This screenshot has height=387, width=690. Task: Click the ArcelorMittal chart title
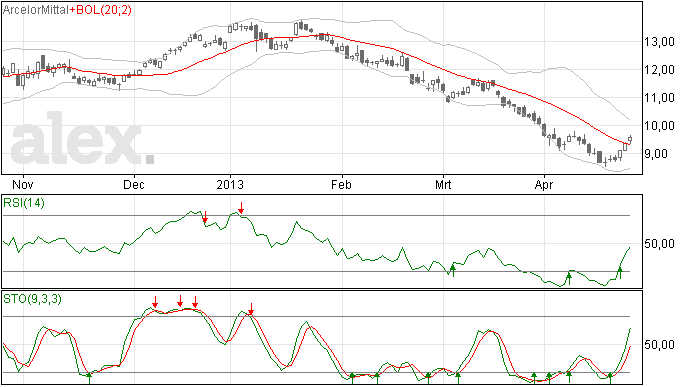[36, 10]
